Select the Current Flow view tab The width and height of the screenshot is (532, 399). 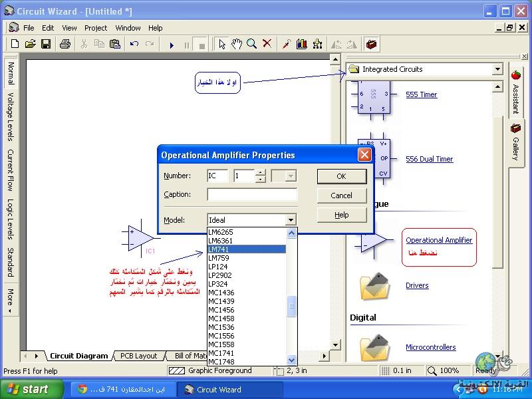(x=11, y=170)
